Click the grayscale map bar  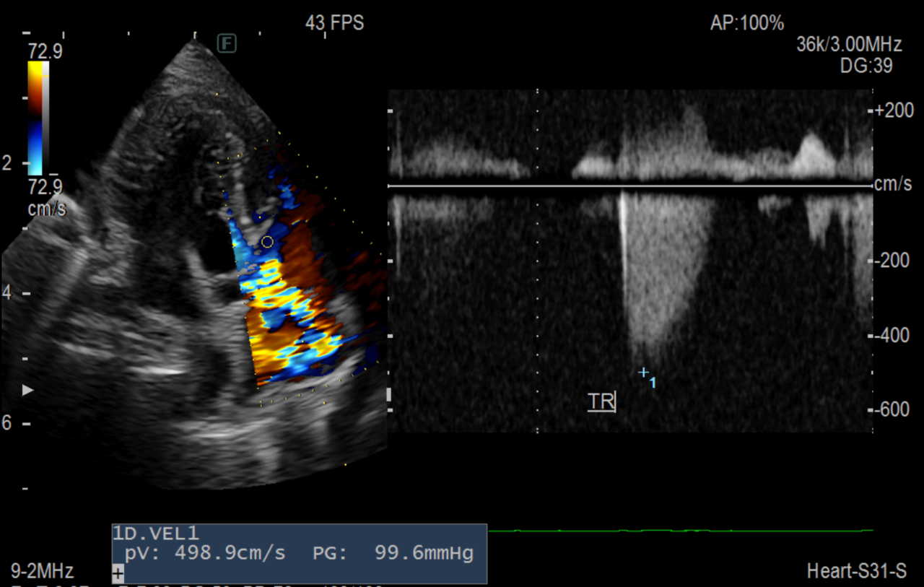(x=46, y=118)
